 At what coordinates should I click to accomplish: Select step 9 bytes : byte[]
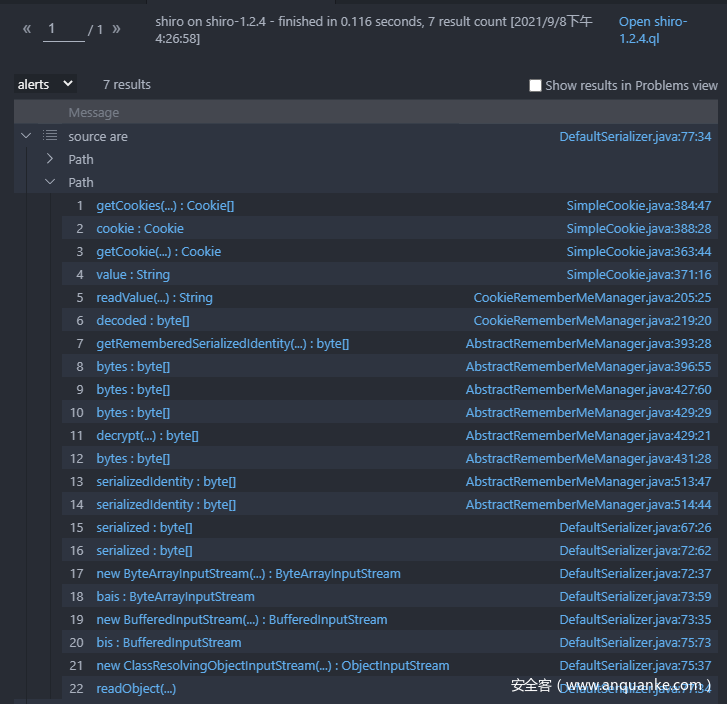133,390
